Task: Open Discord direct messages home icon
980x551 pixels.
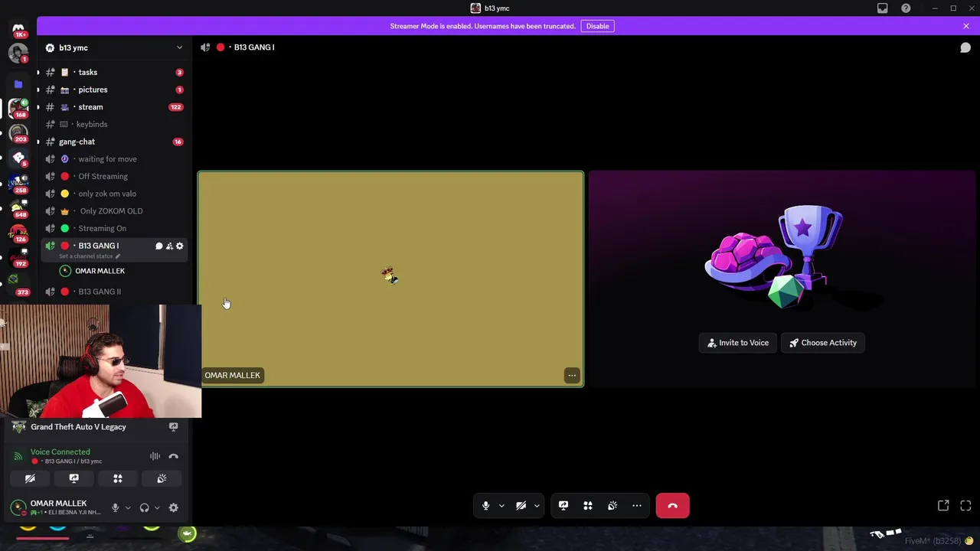Action: click(18, 28)
